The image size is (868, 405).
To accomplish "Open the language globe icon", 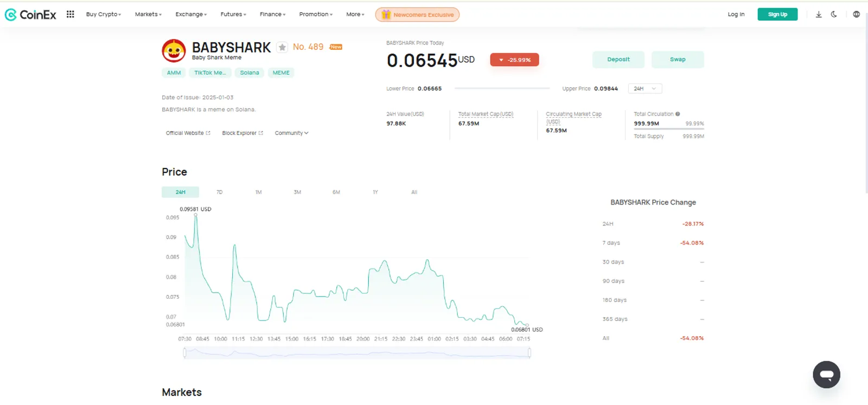I will click(x=856, y=14).
